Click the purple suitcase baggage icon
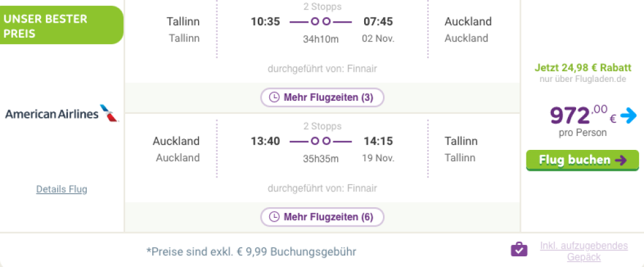Viewport: 644px width, 267px height. (x=519, y=250)
